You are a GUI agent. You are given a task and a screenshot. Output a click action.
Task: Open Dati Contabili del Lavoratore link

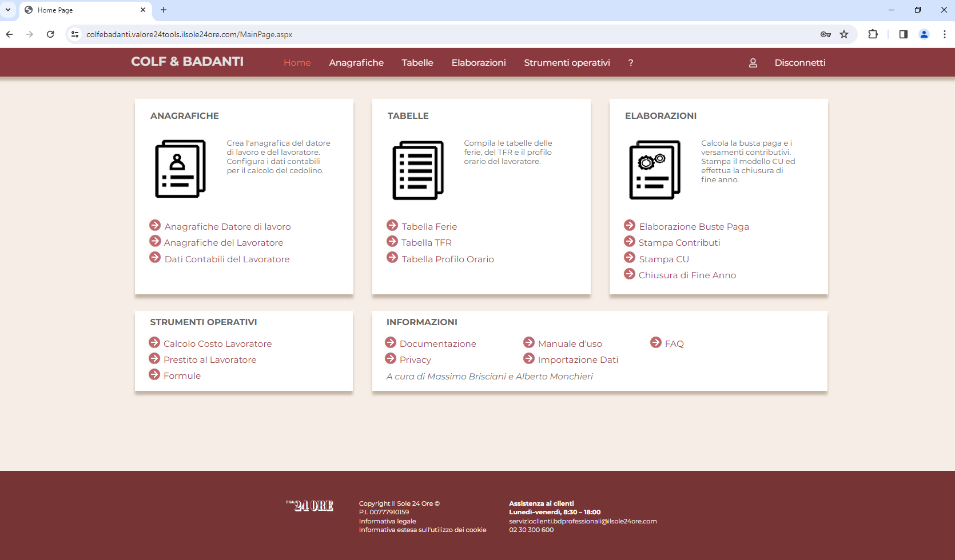[x=227, y=259]
